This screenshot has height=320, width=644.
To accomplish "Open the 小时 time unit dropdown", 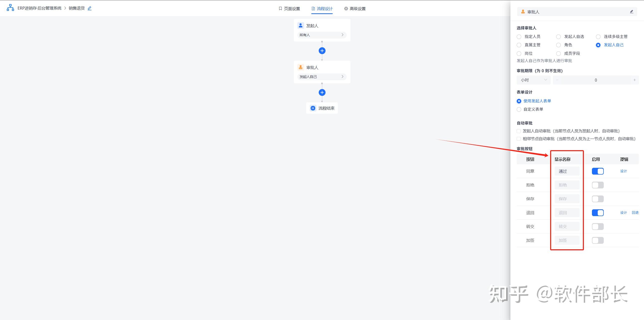I will pyautogui.click(x=534, y=80).
